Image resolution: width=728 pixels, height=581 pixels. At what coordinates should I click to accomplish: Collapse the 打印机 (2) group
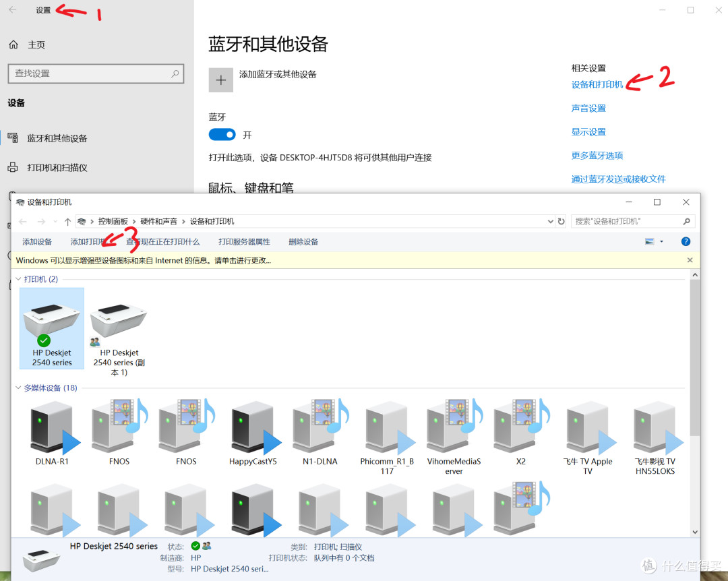(19, 278)
